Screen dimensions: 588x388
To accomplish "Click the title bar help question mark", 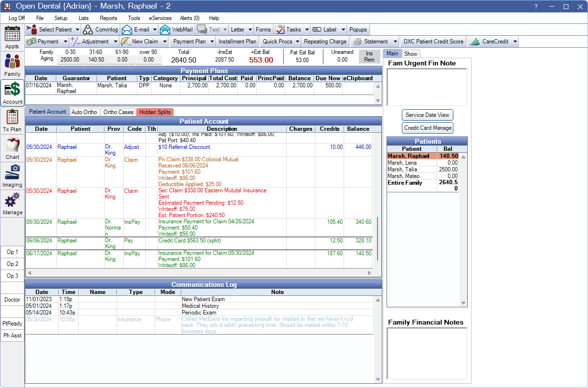I will point(536,6).
